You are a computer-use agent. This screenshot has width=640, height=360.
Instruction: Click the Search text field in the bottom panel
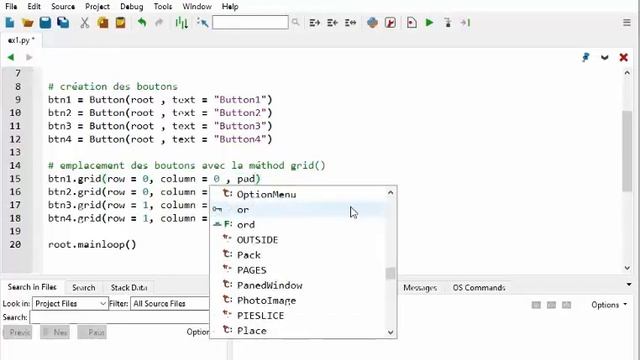(120, 317)
